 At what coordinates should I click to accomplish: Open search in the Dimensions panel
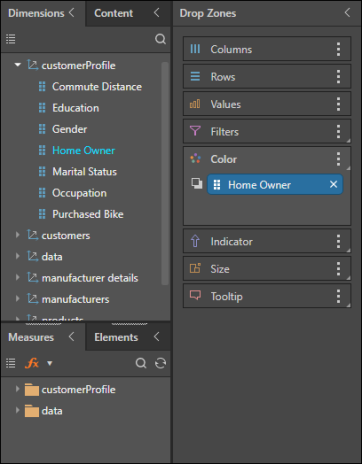pyautogui.click(x=160, y=39)
